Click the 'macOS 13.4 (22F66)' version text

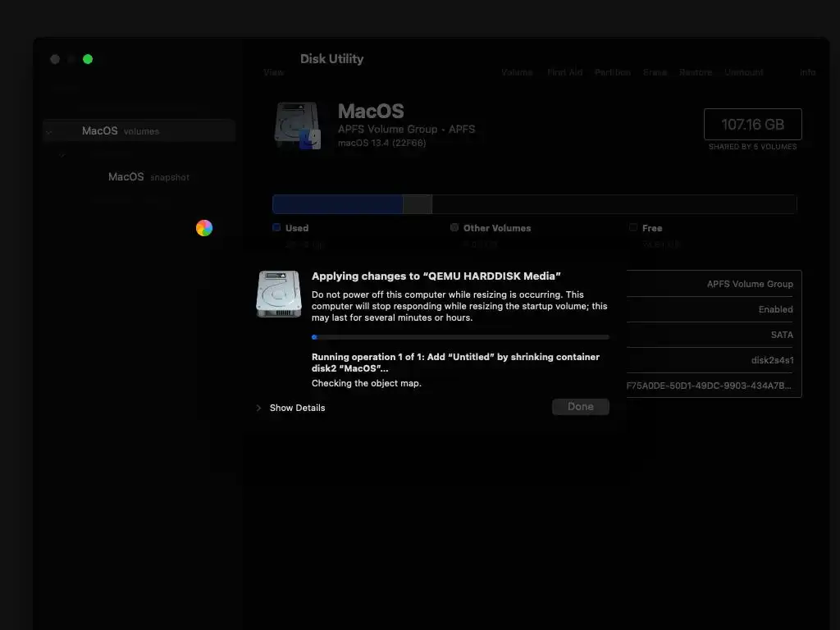click(382, 143)
